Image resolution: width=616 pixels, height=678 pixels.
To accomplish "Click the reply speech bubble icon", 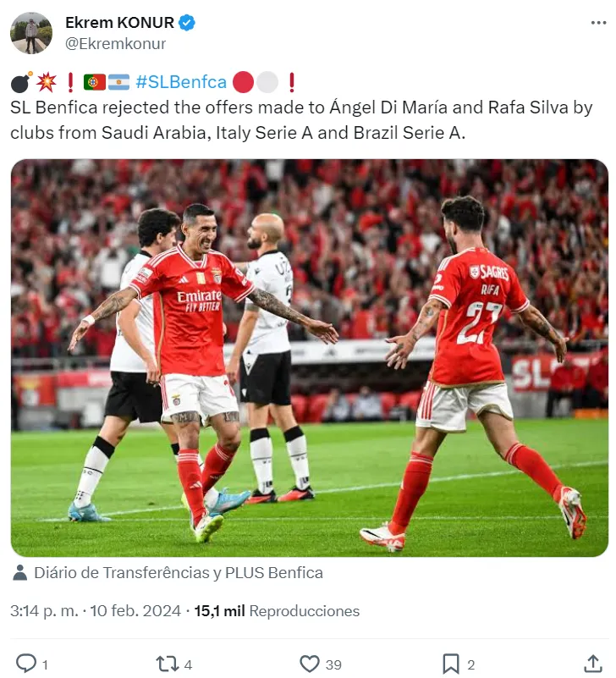I will (x=26, y=664).
